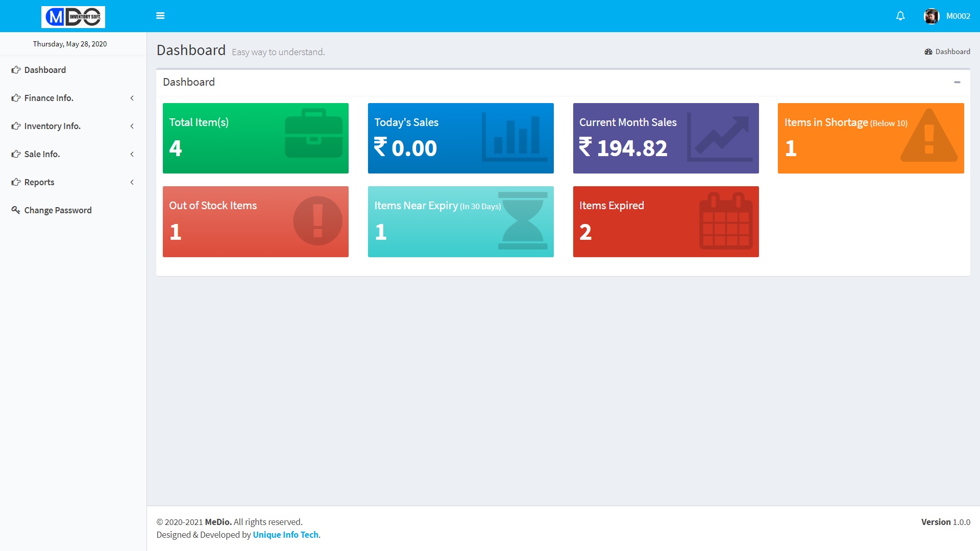Open the Reports sidebar menu

pos(39,182)
